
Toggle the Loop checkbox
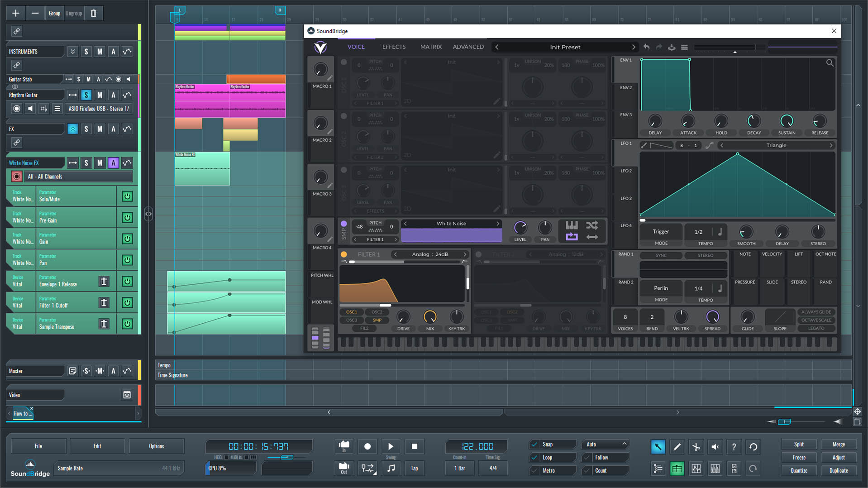535,458
